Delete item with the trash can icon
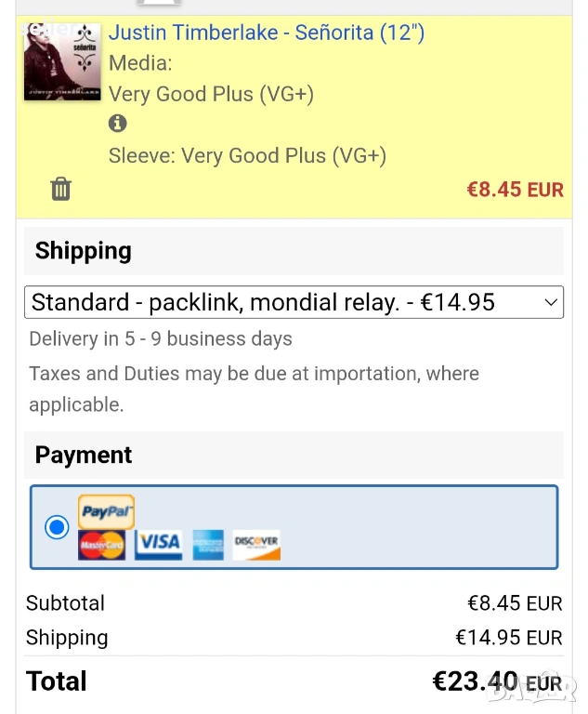The image size is (588, 714). click(60, 189)
